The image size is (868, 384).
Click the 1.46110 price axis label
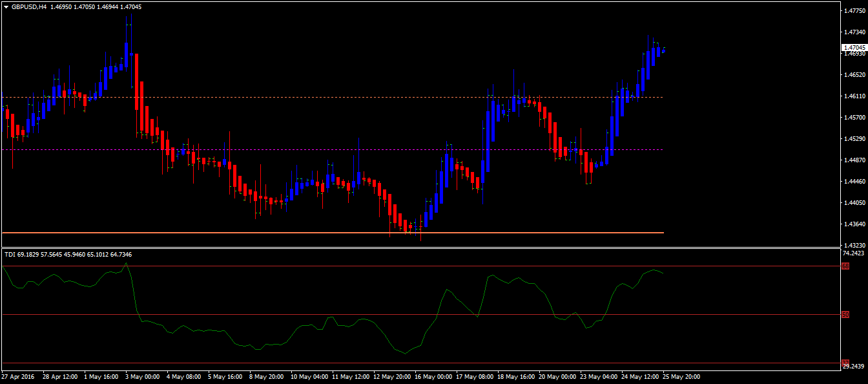pos(855,96)
